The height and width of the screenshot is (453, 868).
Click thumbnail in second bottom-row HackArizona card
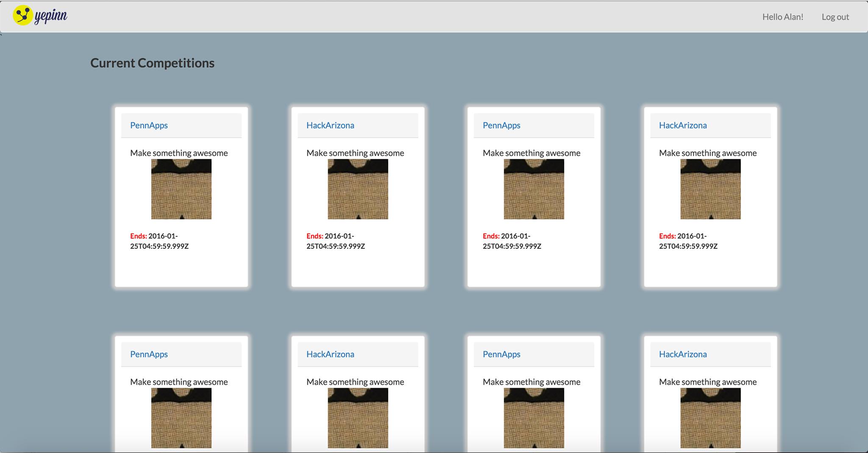358,418
